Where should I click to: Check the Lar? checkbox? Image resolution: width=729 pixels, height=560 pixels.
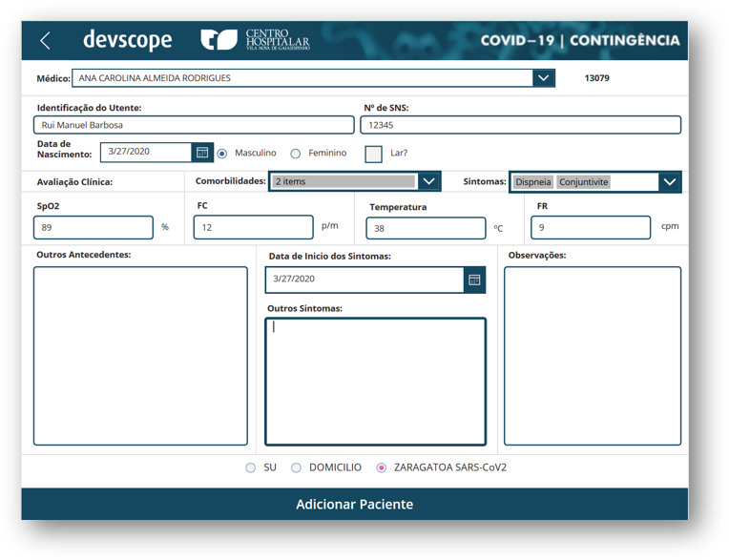[x=373, y=154]
